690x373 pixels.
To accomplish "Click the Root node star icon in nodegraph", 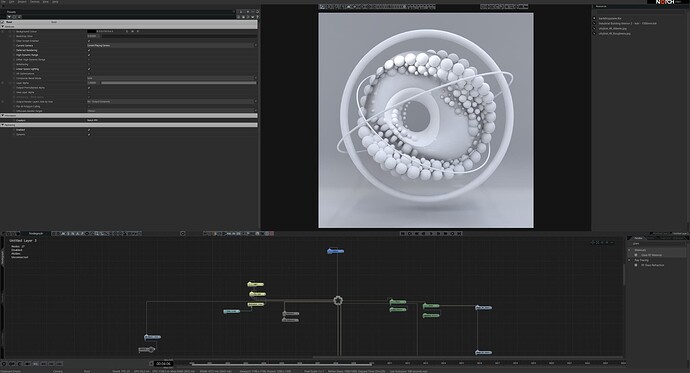I will click(338, 300).
